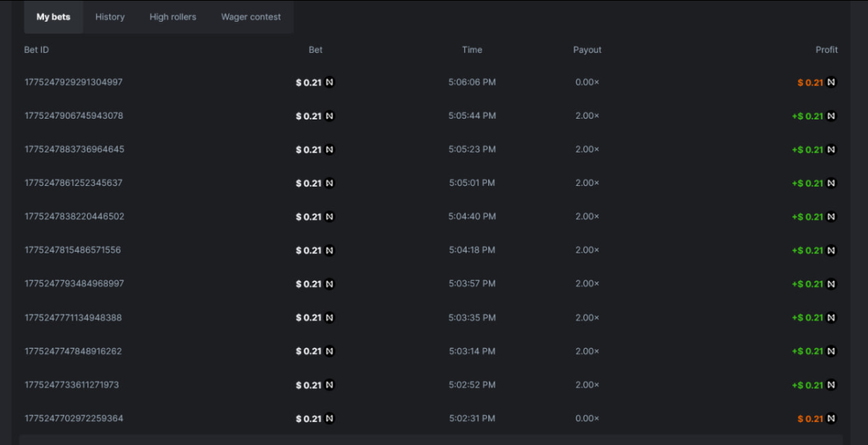Click bet coin icon for 5:02:52 PM row
This screenshot has width=868, height=445.
(x=330, y=385)
